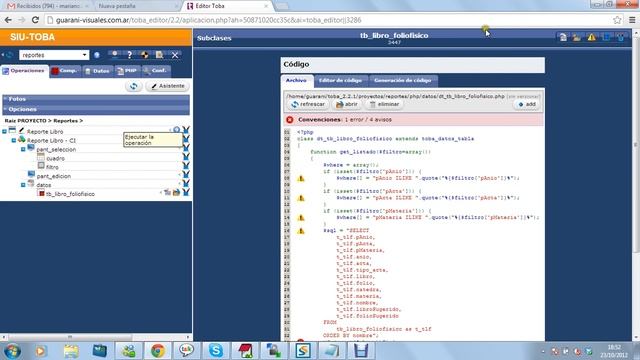Click the phone icon left of reportes dropdown

coord(8,55)
